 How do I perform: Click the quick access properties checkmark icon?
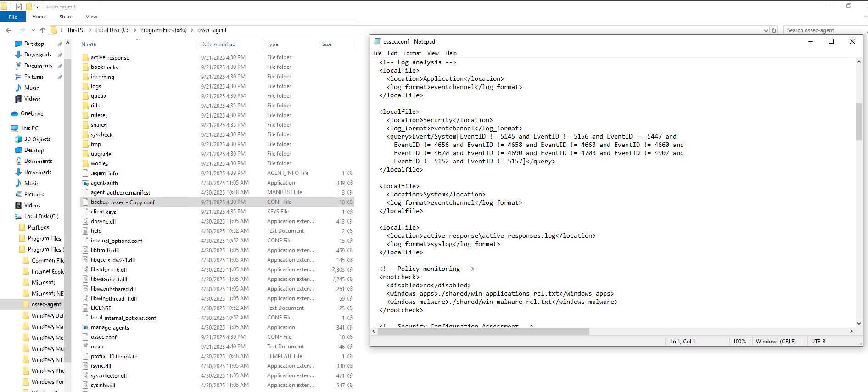click(19, 6)
